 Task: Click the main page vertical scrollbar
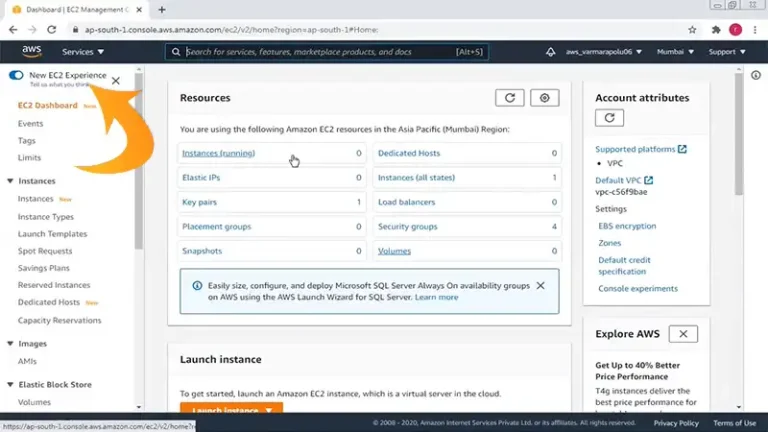click(739, 133)
